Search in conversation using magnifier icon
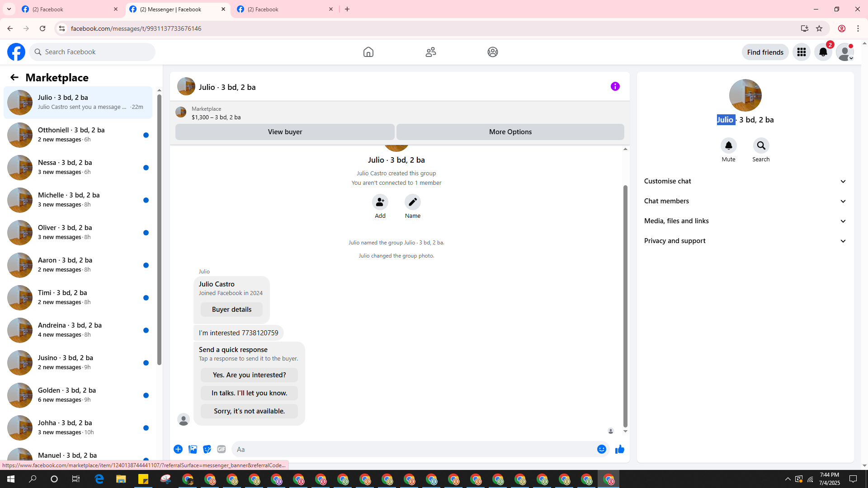This screenshot has height=488, width=868. click(761, 146)
